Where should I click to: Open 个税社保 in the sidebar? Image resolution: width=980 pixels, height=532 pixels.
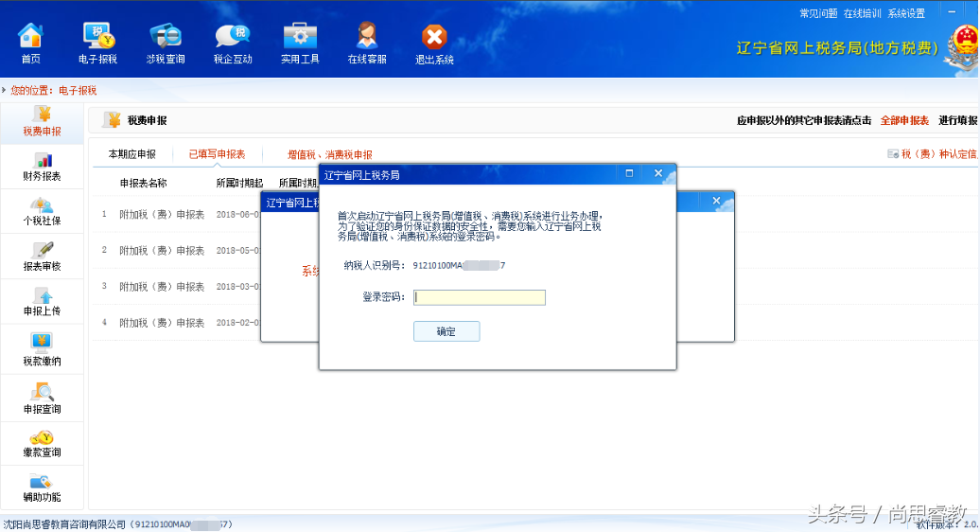pyautogui.click(x=43, y=211)
